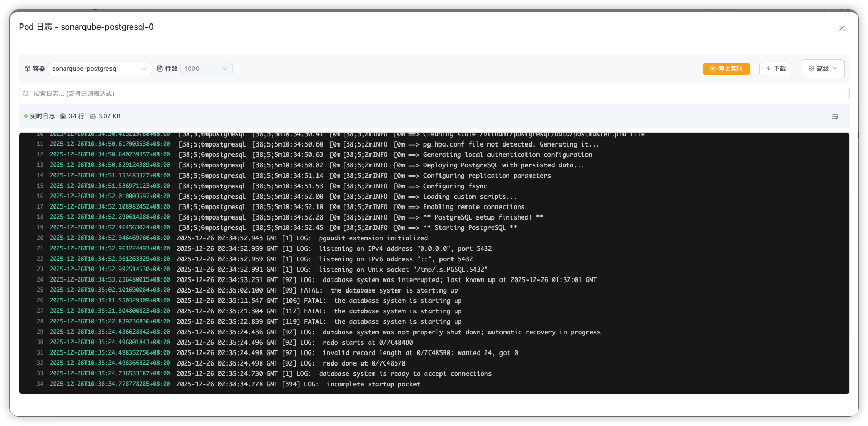Click log line 33 ready to accept connections
This screenshot has width=868, height=426.
click(x=405, y=374)
